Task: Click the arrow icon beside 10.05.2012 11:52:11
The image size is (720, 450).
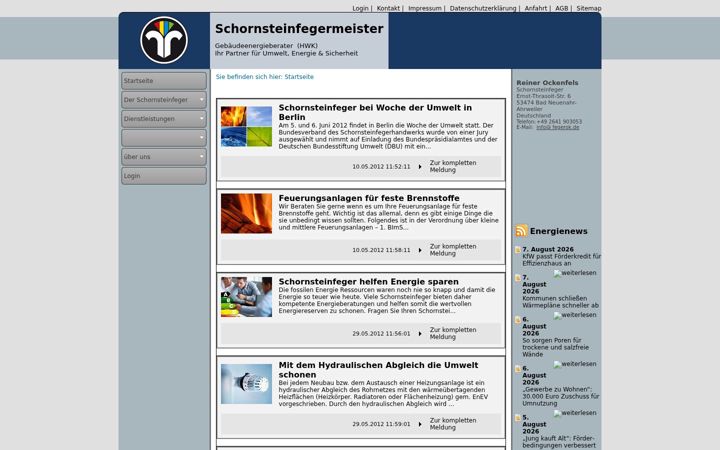Action: tap(420, 167)
